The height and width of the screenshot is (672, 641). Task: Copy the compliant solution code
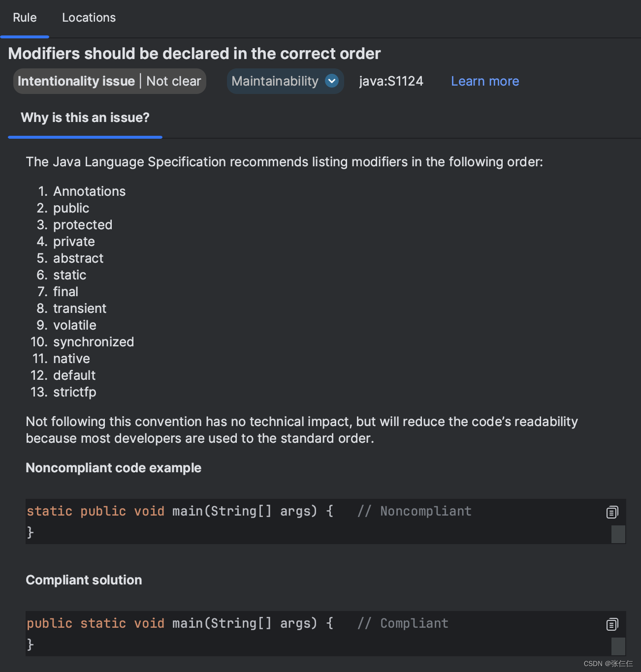tap(612, 624)
